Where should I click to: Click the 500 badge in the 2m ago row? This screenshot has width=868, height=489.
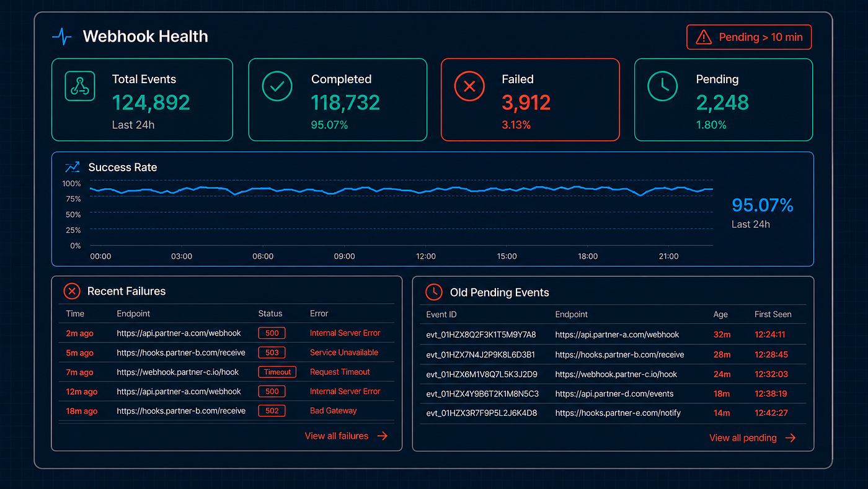[272, 333]
